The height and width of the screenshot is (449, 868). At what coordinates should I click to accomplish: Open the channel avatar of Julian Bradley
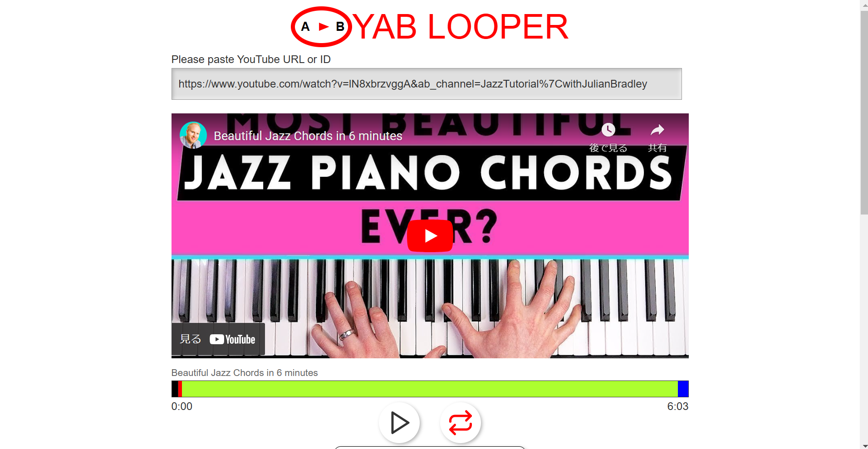pyautogui.click(x=193, y=135)
